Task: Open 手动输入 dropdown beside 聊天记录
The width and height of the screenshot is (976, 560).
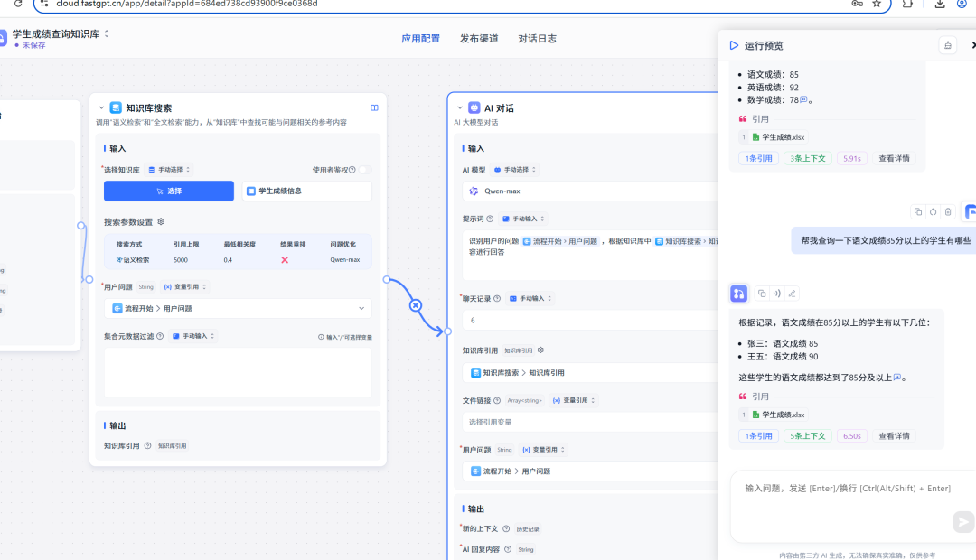Action: 530,298
